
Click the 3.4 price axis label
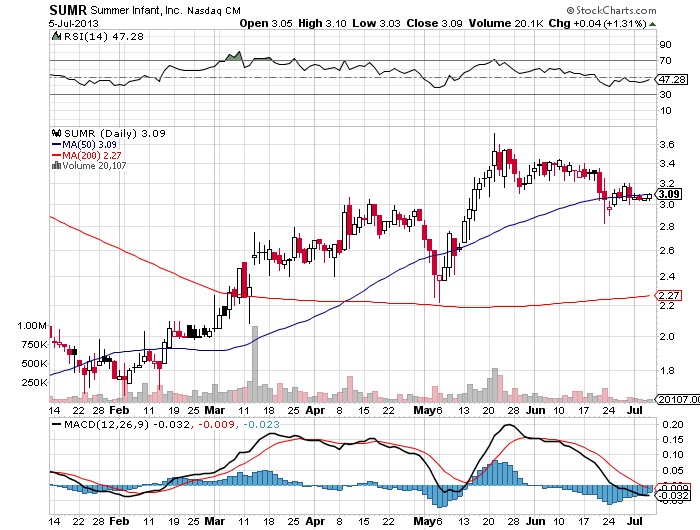click(667, 163)
